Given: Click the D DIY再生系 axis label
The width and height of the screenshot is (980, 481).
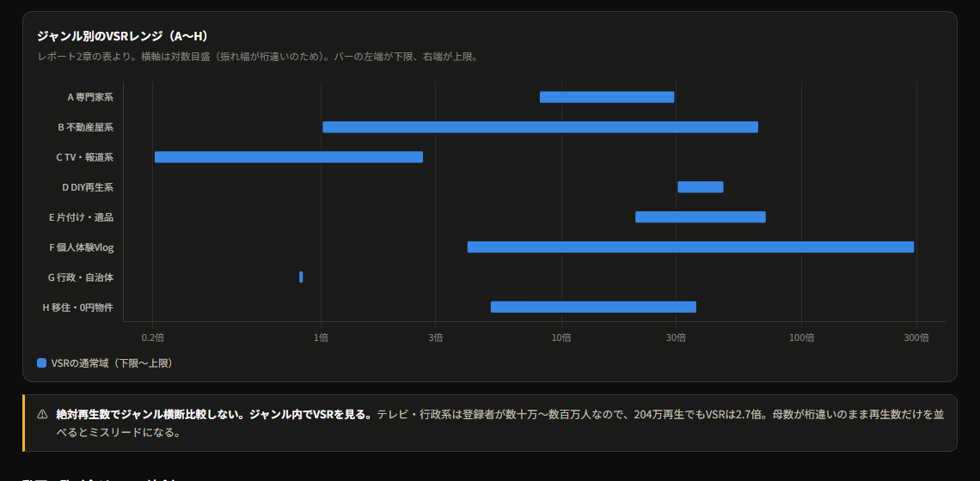Looking at the screenshot, I should [88, 186].
